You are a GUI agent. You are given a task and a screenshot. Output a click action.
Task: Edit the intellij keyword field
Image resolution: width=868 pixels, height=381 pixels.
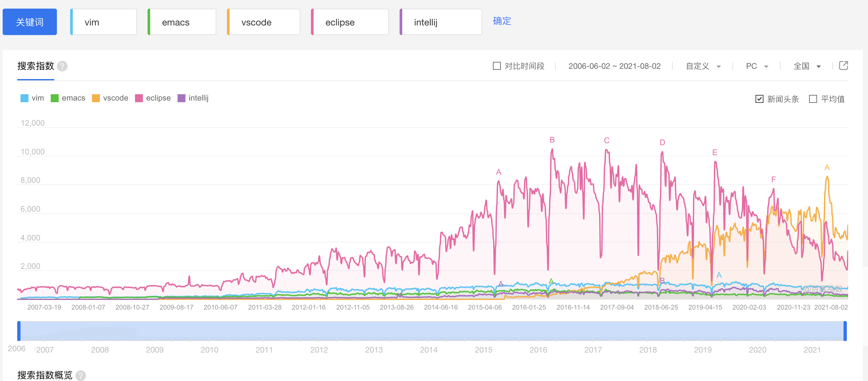(x=441, y=22)
